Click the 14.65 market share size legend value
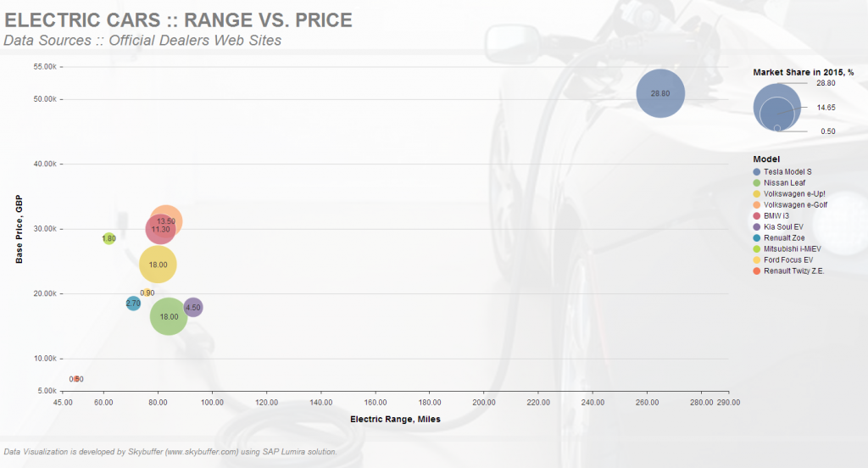 click(826, 108)
